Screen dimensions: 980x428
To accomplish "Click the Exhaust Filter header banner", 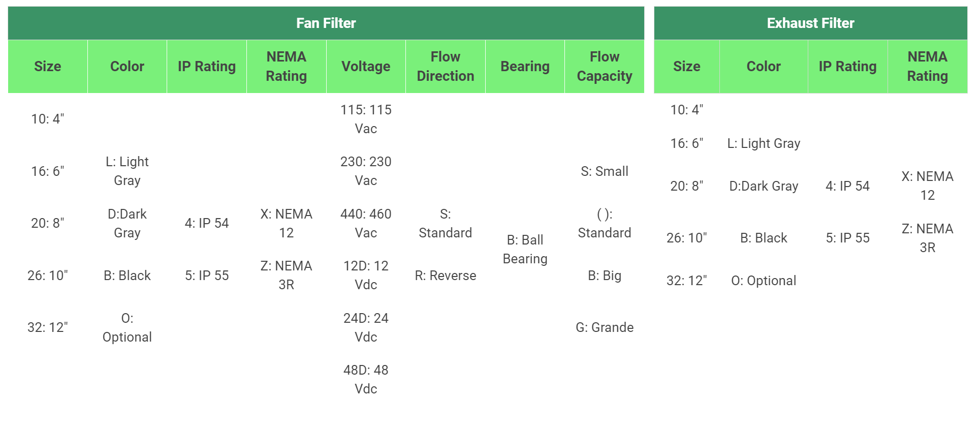I will pyautogui.click(x=810, y=23).
